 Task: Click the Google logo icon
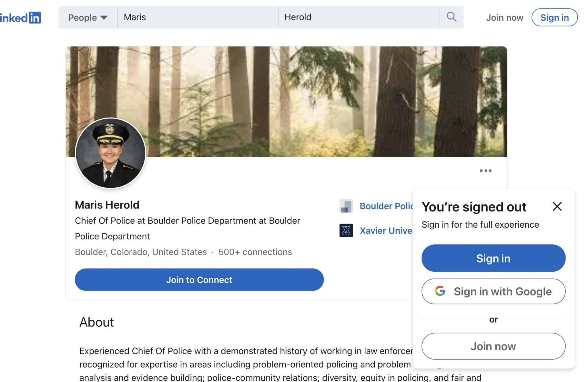pyautogui.click(x=440, y=291)
